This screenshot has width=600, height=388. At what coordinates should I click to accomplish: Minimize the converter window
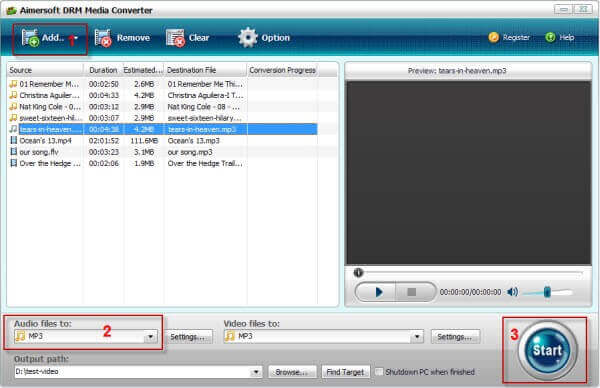[563, 9]
